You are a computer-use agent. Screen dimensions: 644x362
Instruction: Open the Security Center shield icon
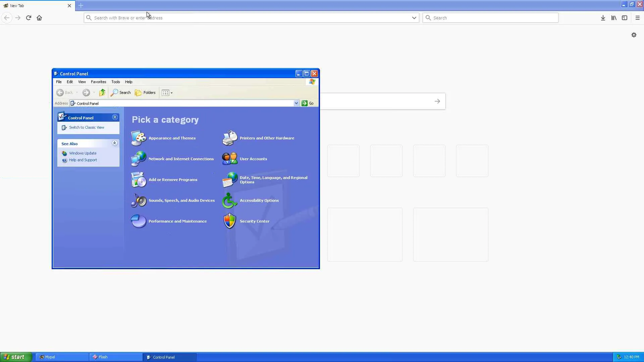230,221
